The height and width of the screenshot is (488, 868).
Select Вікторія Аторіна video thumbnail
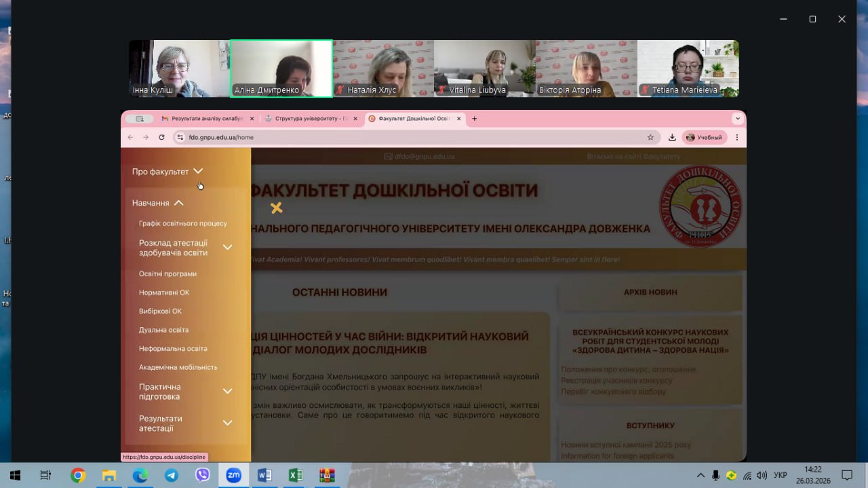point(587,69)
